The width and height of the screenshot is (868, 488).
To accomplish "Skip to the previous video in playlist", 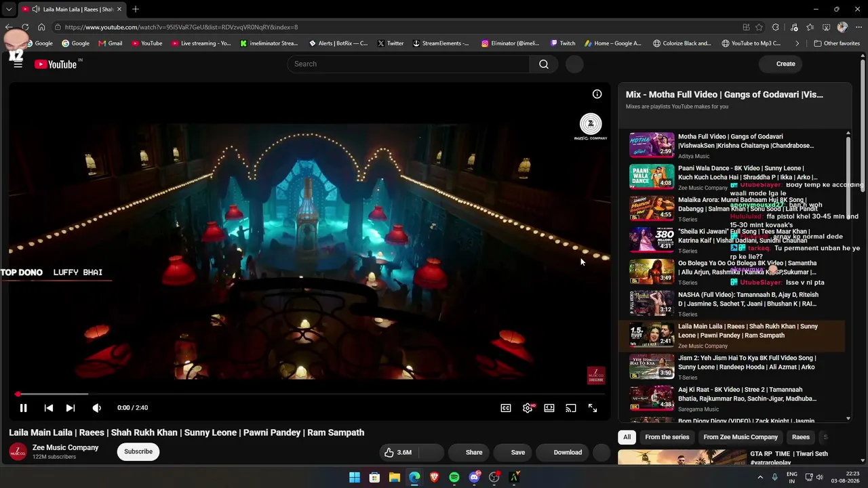I will 48,408.
